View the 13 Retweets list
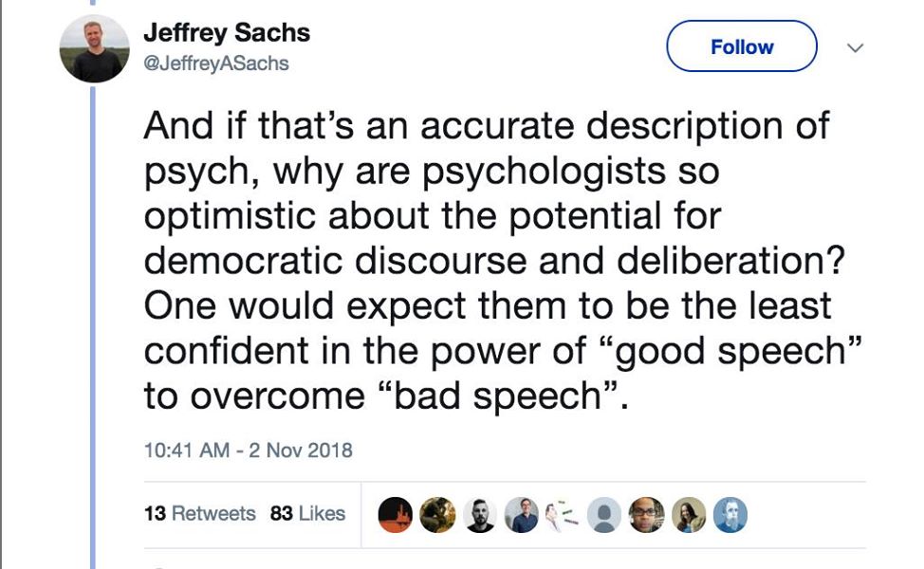 (199, 513)
